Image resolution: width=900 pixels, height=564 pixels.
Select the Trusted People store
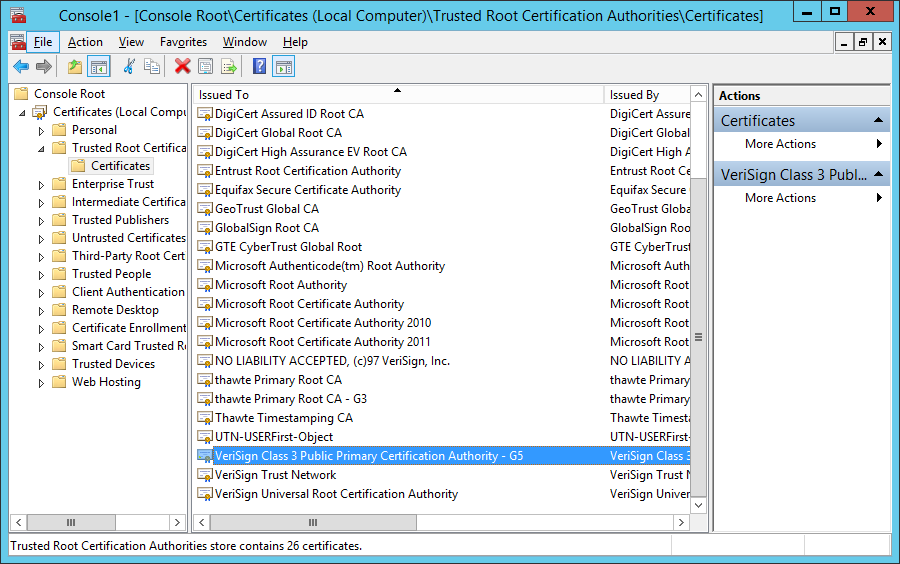coord(111,274)
